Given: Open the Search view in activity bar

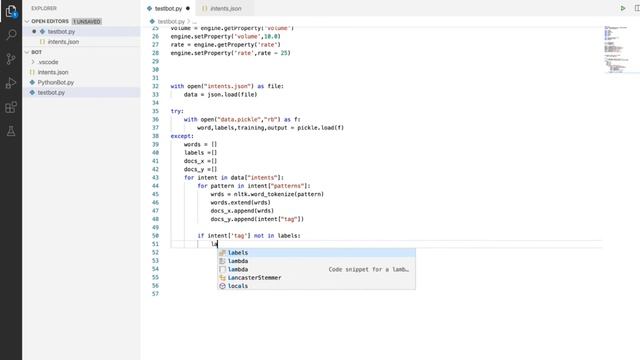Looking at the screenshot, I should point(11,35).
